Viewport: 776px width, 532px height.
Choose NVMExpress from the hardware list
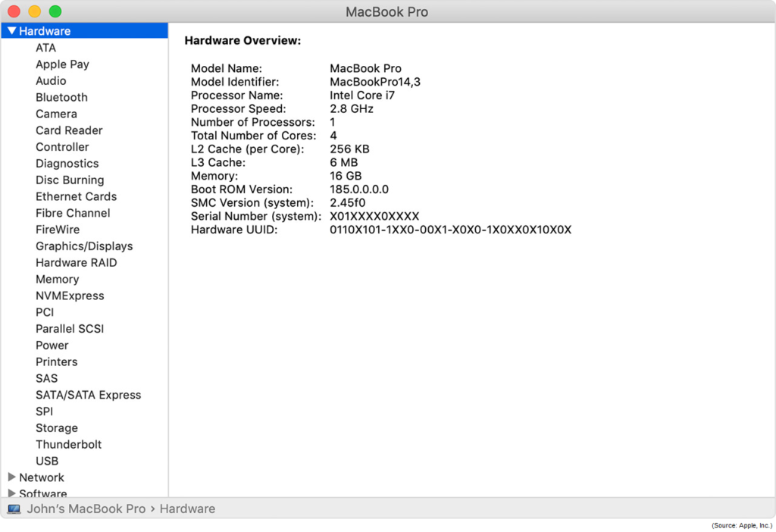70,296
